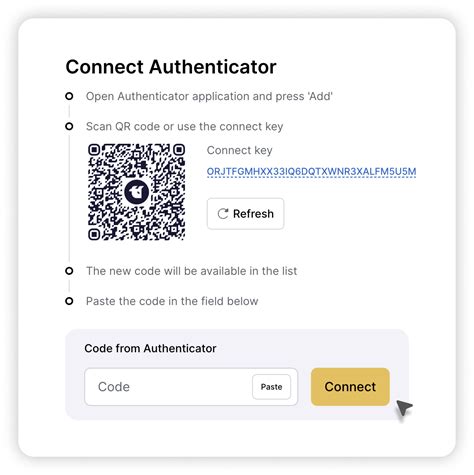This screenshot has height=475, width=474.
Task: Click the bottom-left QR finder square
Action: [x=94, y=234]
